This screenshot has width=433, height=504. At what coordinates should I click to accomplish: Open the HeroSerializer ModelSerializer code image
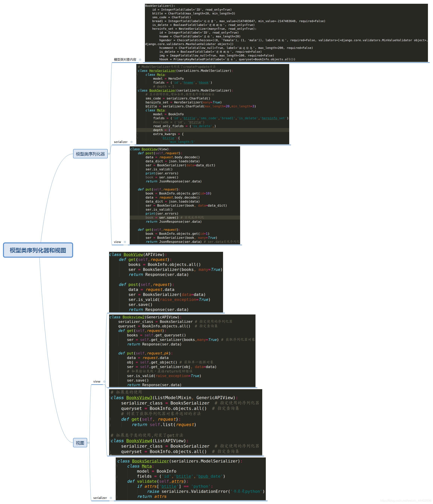[213, 104]
